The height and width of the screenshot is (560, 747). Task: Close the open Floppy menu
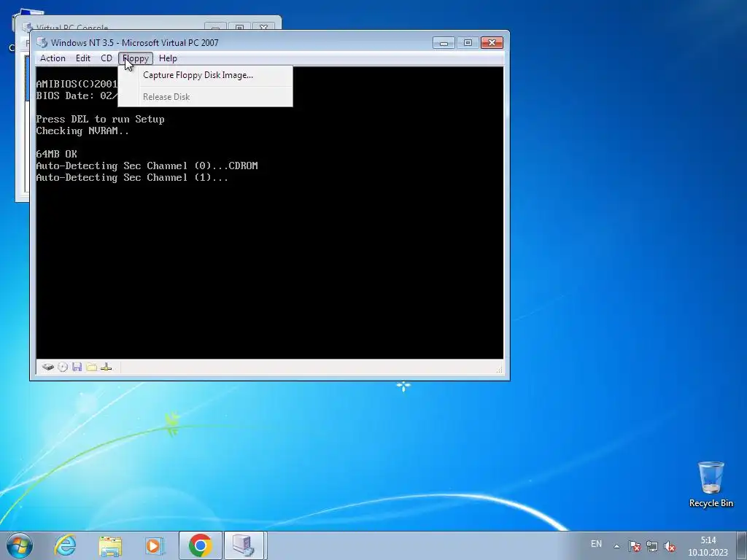[x=136, y=58]
